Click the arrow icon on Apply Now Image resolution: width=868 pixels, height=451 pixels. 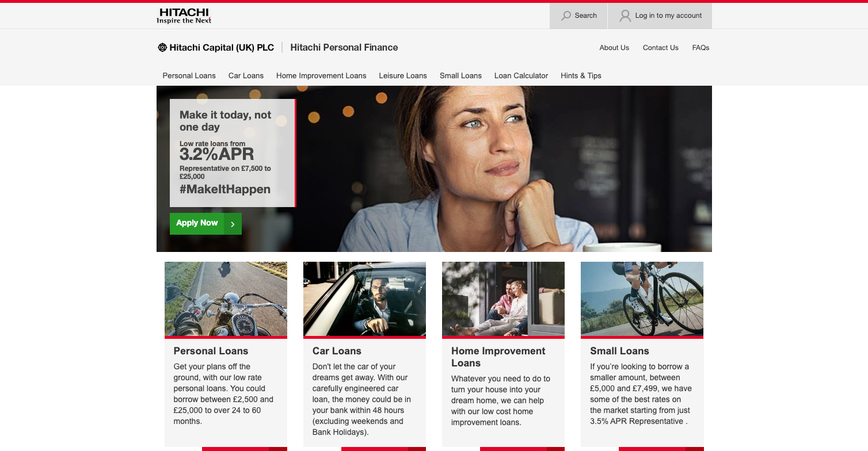[x=233, y=224]
